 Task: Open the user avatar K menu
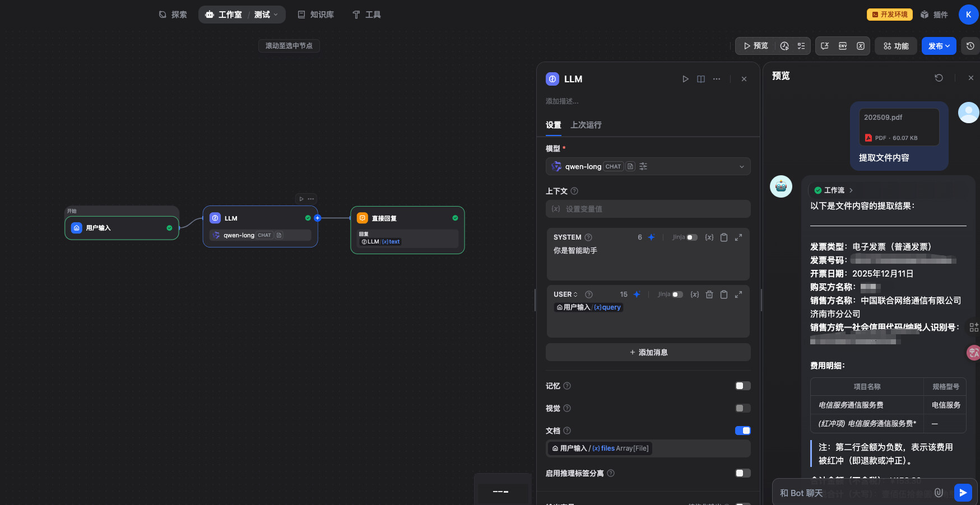point(969,15)
